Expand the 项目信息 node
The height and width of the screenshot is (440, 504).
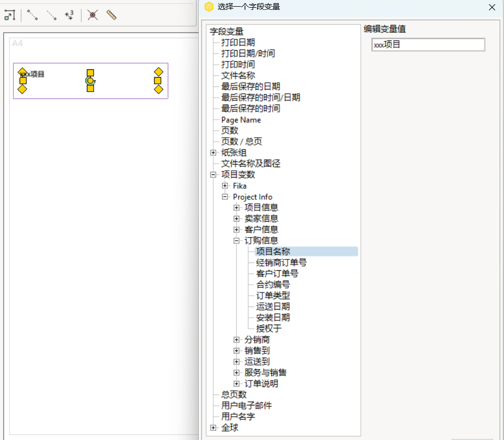click(236, 208)
